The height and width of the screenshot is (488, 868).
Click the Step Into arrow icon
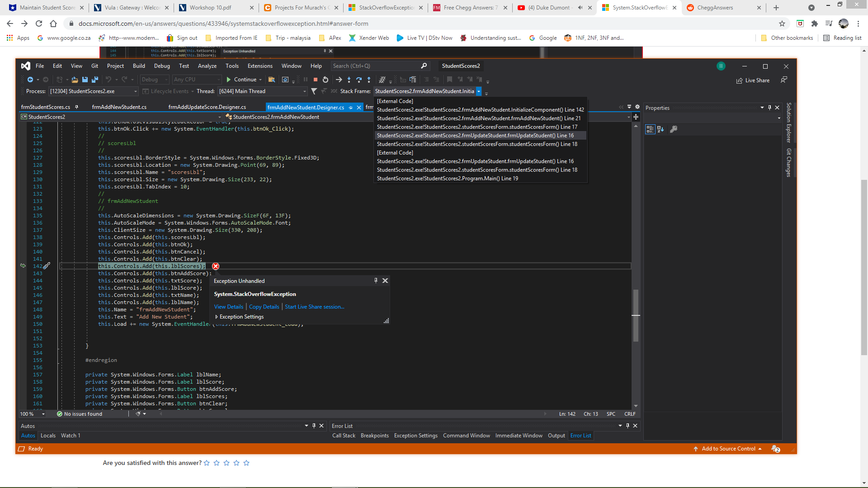pyautogui.click(x=349, y=80)
